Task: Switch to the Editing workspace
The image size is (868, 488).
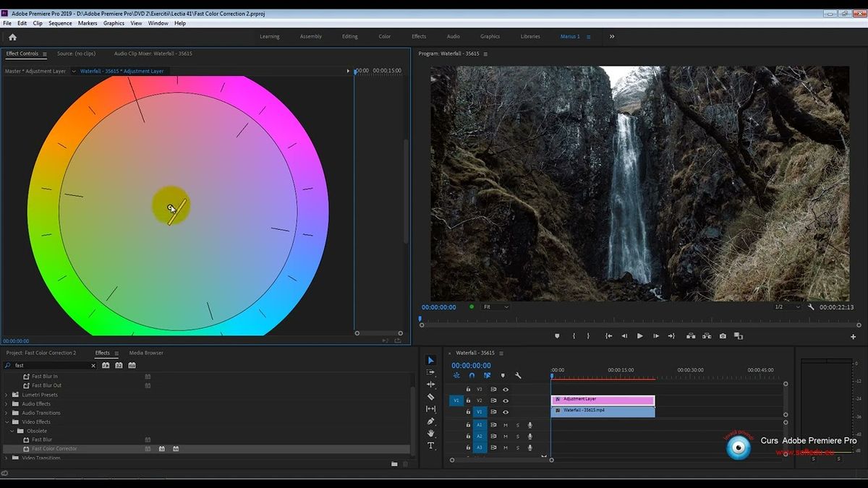Action: click(x=350, y=37)
